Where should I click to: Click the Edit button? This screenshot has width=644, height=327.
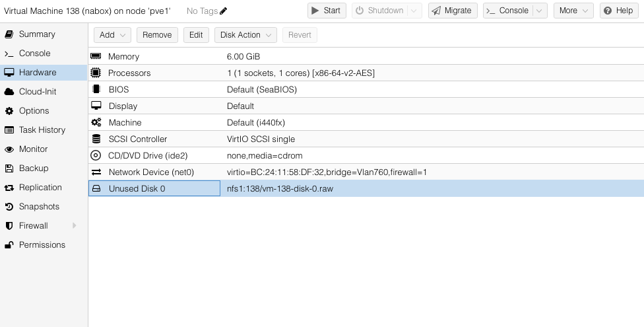pyautogui.click(x=196, y=35)
